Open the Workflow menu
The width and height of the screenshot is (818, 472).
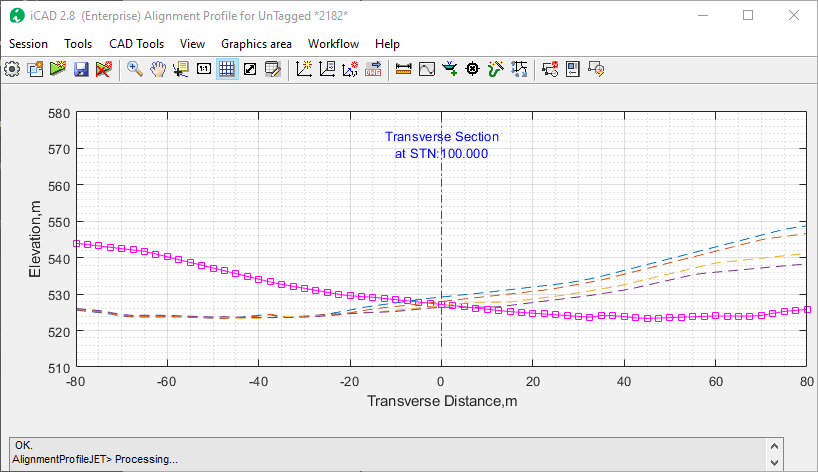333,44
